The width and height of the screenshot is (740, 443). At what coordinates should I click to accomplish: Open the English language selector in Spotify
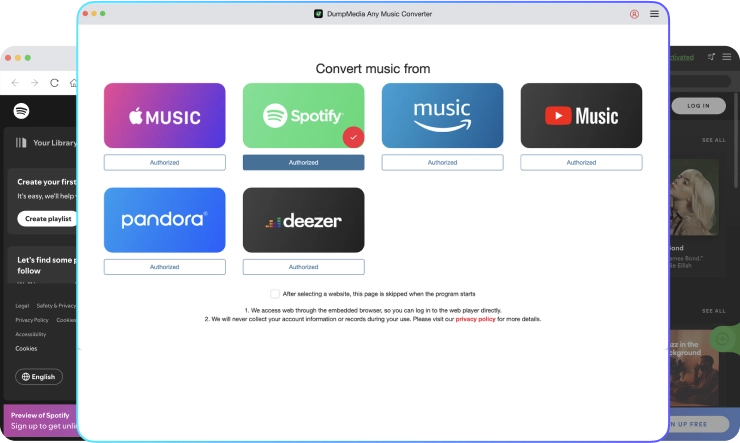point(39,376)
